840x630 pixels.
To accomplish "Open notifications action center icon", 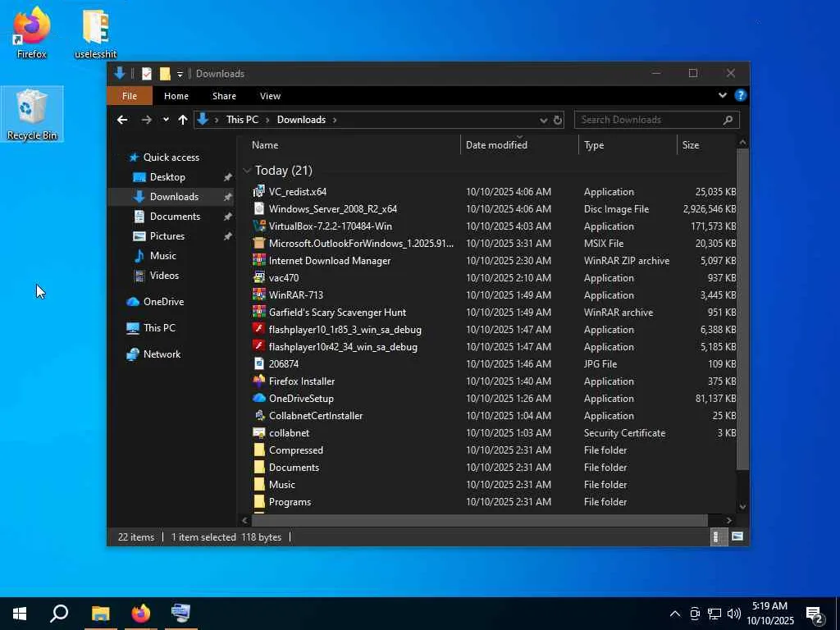I will 815,614.
